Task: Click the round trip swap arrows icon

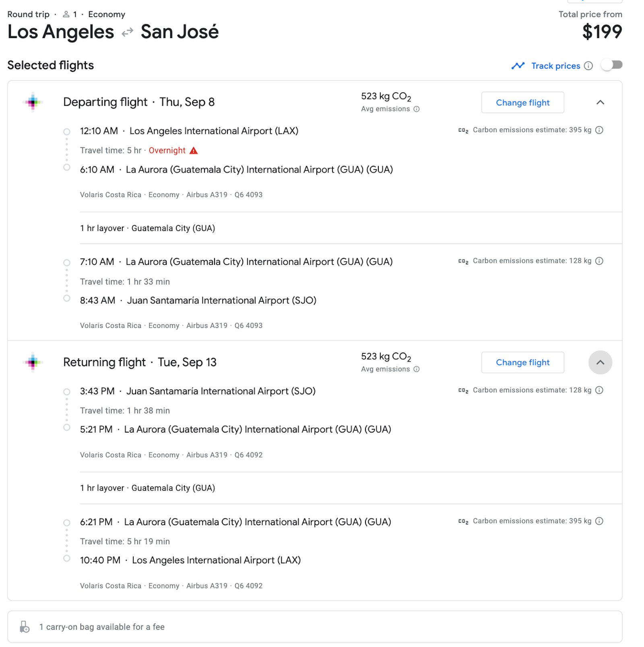Action: coord(127,32)
